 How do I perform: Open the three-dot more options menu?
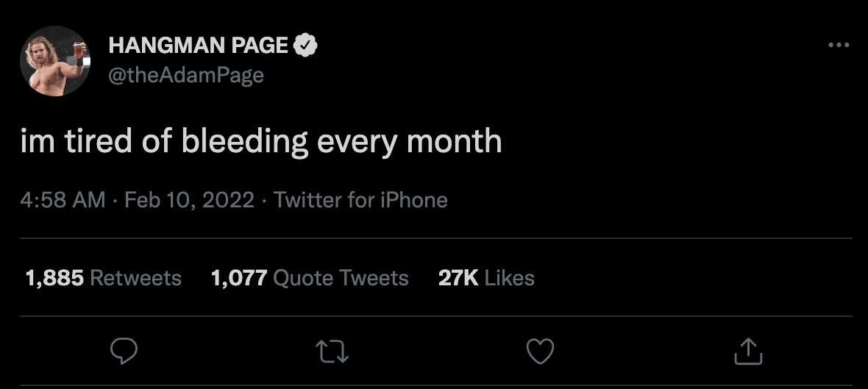pyautogui.click(x=838, y=46)
